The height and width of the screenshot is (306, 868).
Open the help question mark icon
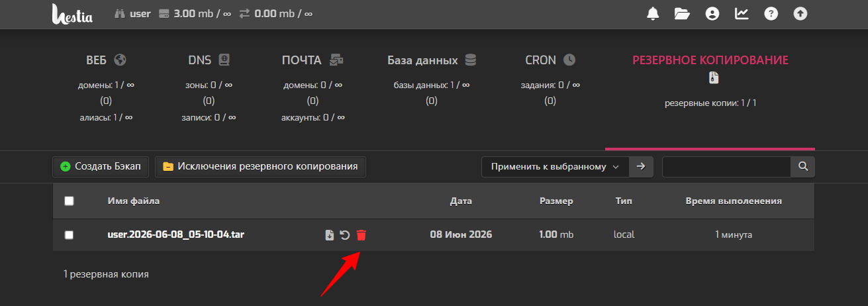(x=771, y=13)
